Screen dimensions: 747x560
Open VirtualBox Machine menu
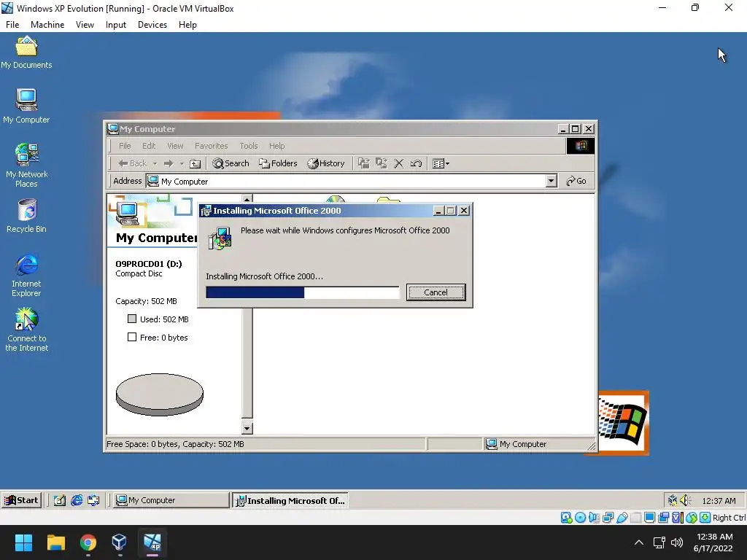coord(47,25)
